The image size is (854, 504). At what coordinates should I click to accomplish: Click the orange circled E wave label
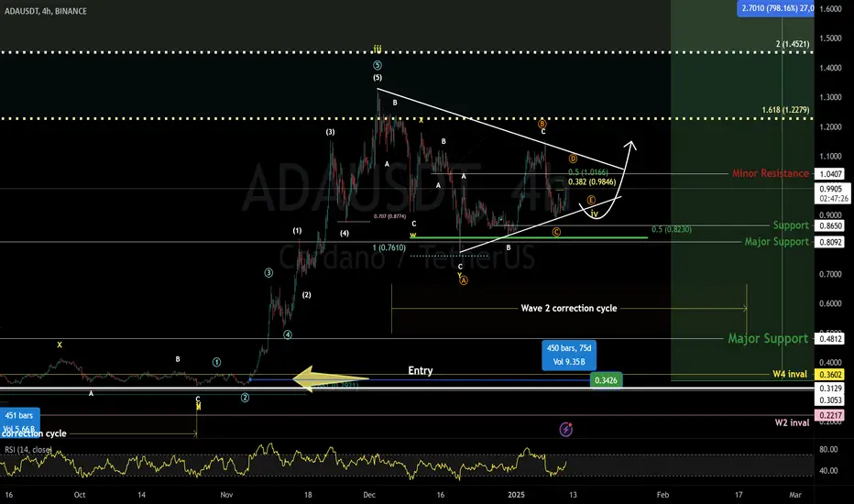[x=591, y=201]
